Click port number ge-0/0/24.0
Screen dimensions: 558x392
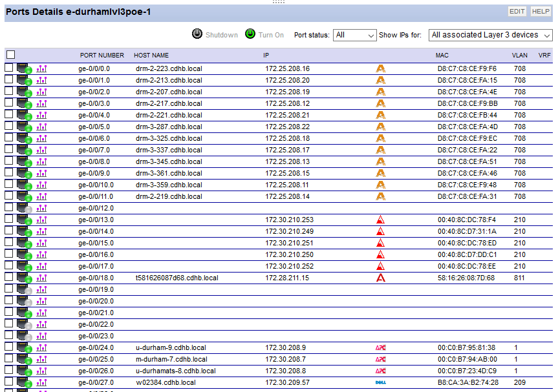(96, 347)
